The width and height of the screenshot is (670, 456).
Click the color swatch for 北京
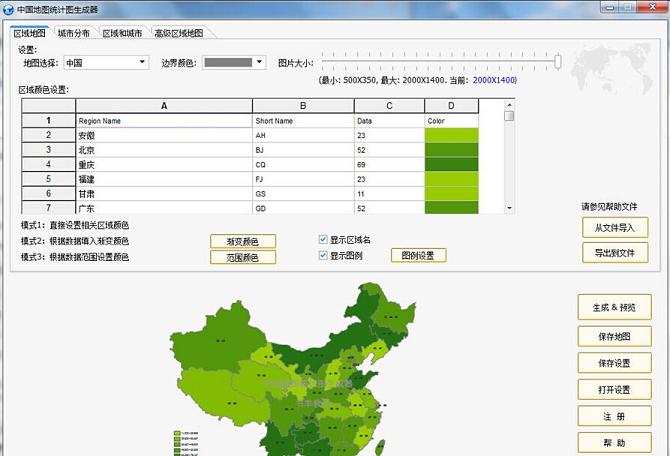(452, 150)
